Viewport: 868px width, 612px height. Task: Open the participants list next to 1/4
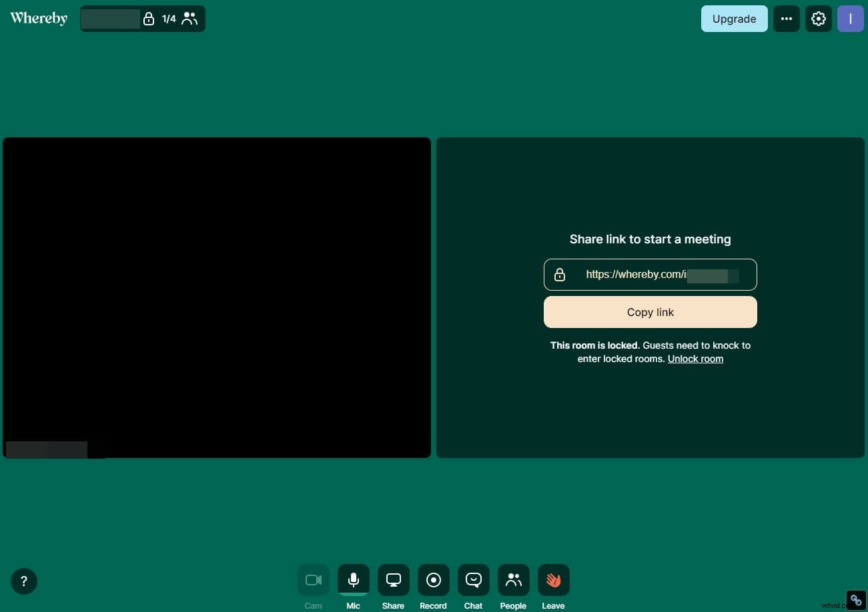click(x=189, y=18)
